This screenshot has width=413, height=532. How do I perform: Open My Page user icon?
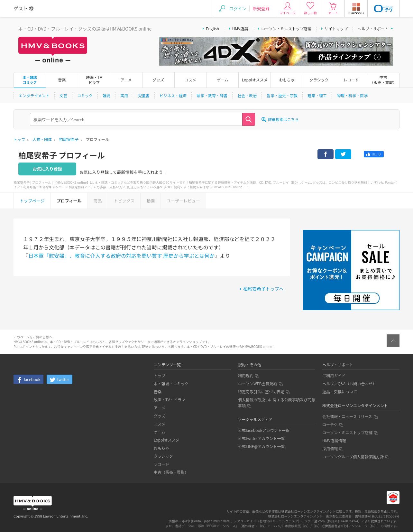tap(288, 8)
